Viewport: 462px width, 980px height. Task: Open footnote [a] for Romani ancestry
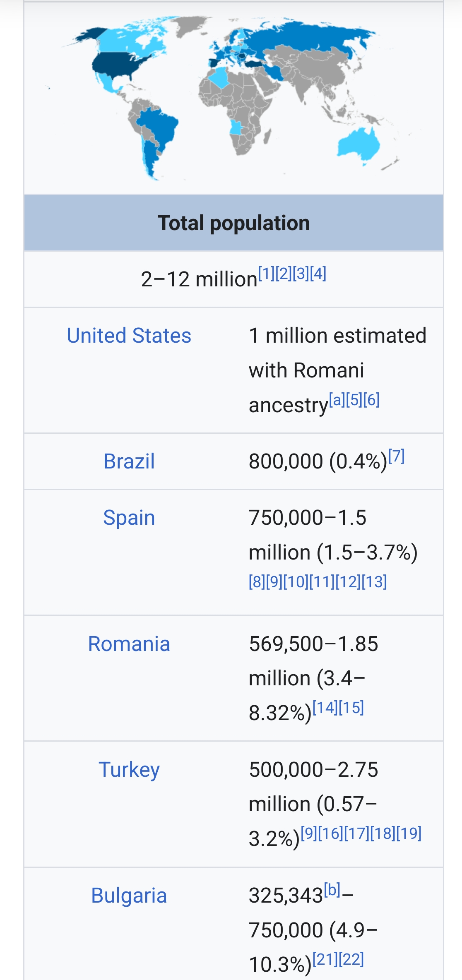click(x=337, y=399)
